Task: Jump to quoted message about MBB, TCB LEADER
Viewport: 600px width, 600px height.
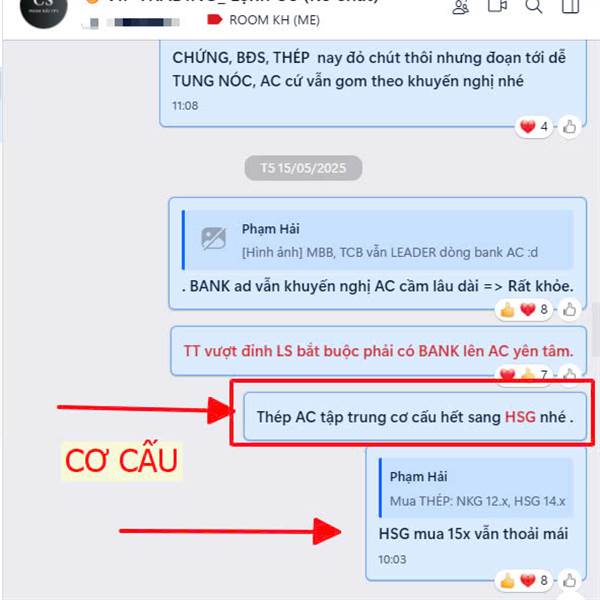Action: pyautogui.click(x=378, y=240)
